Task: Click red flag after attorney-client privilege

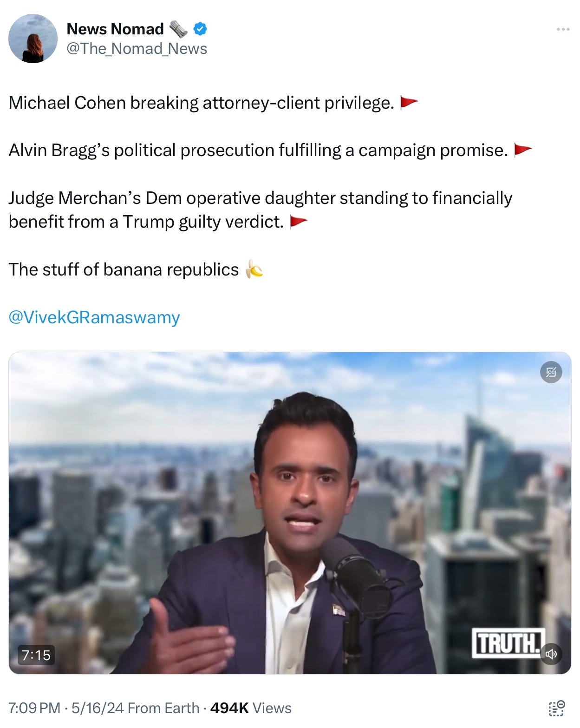Action: pyautogui.click(x=409, y=103)
